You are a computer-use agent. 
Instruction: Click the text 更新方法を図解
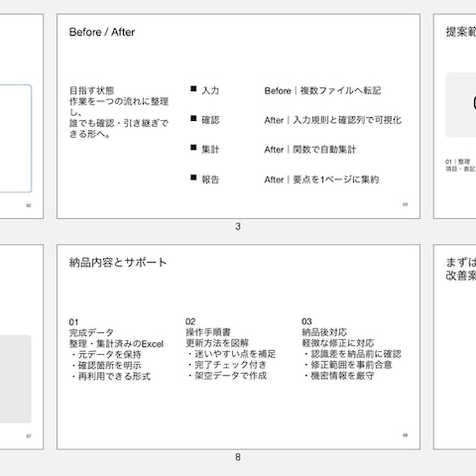pyautogui.click(x=217, y=343)
